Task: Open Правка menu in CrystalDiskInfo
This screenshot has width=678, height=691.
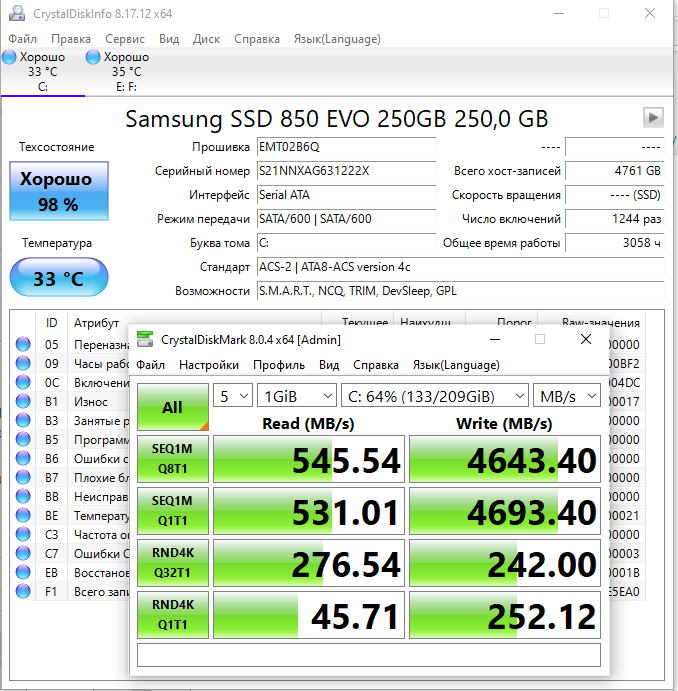Action: pos(70,39)
